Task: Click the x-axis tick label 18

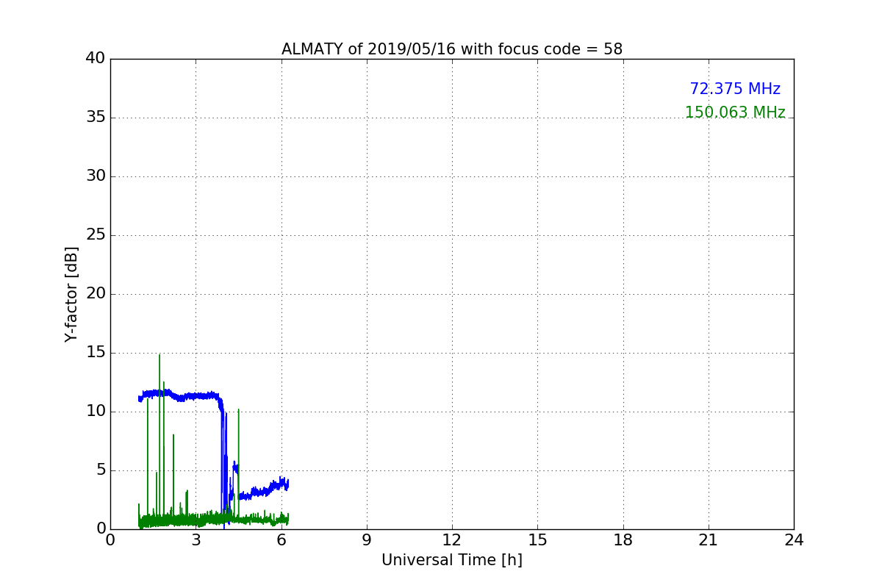Action: tap(623, 540)
